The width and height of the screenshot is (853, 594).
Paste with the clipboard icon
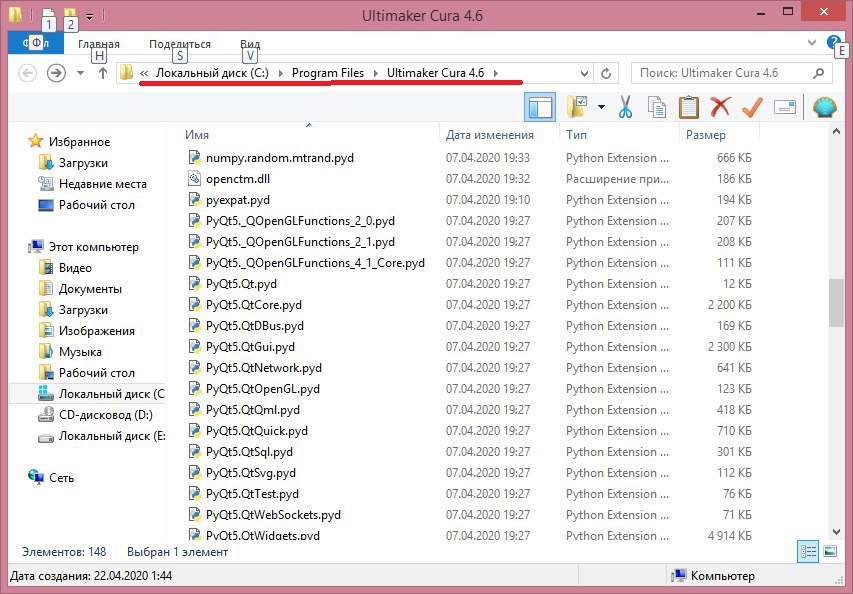pyautogui.click(x=688, y=107)
